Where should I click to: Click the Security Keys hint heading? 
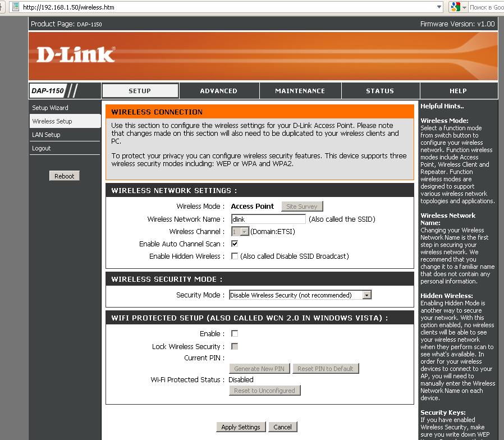tap(443, 412)
